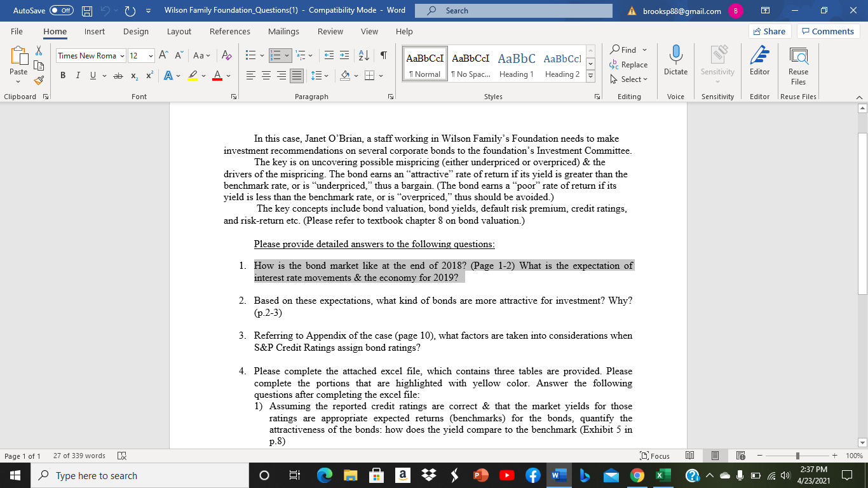
Task: Click the Undo arrow in the title bar
Action: (x=107, y=11)
